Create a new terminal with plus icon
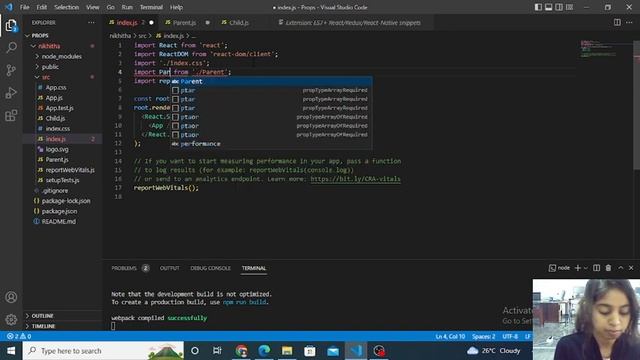Image resolution: width=640 pixels, height=360 pixels. pos(578,268)
